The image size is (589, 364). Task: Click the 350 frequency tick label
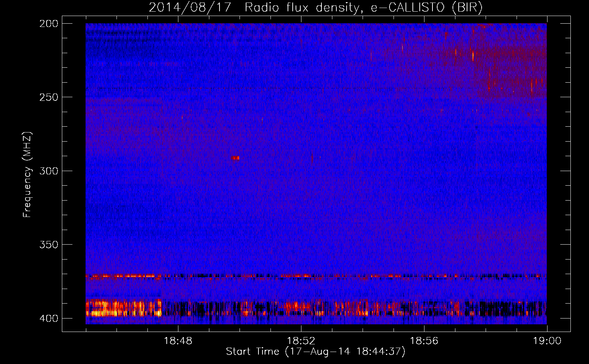click(48, 245)
